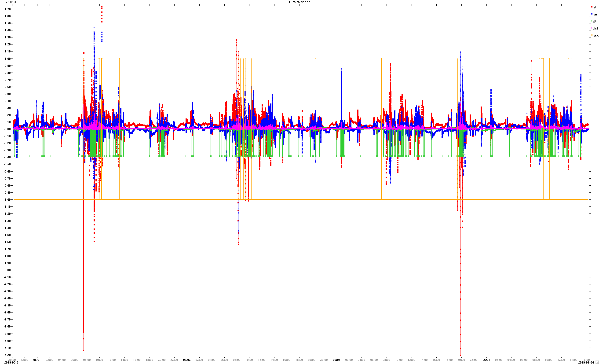Image resolution: width=599 pixels, height=364 pixels.
Task: Click the 1.70 y-axis tick label
Action: point(7,9)
